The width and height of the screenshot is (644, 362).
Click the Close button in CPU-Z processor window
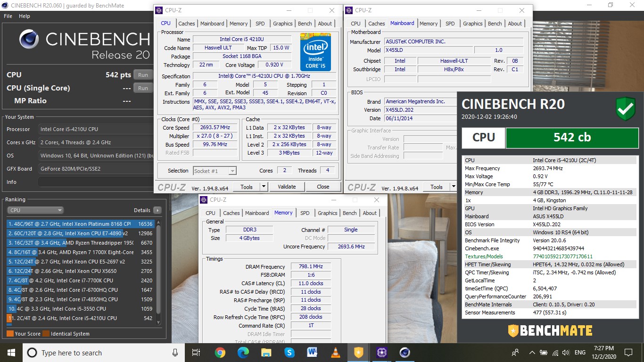[323, 187]
